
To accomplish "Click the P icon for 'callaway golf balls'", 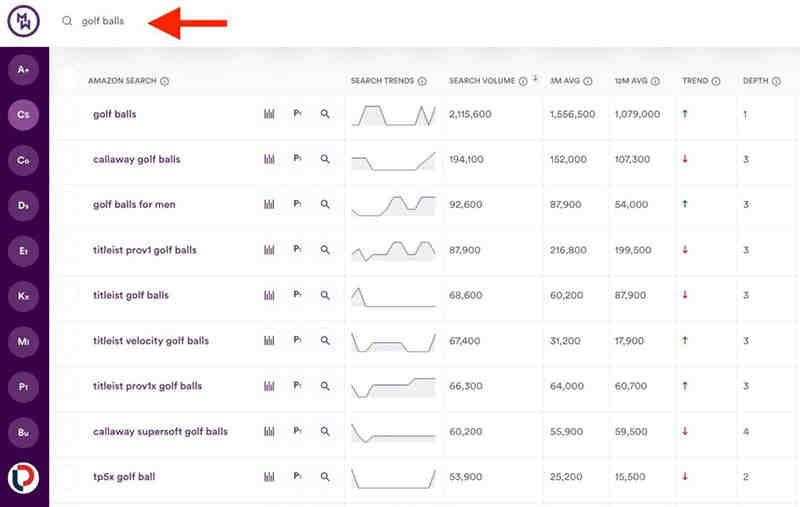I will (297, 159).
